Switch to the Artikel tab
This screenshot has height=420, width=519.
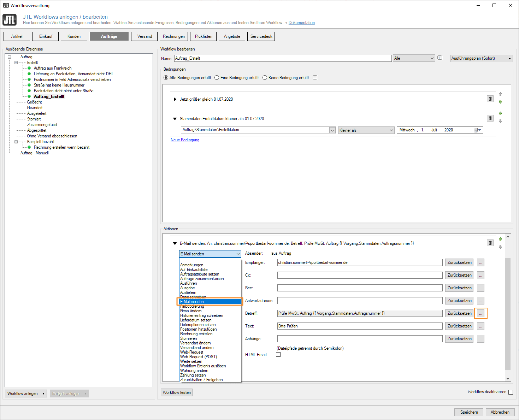point(17,36)
